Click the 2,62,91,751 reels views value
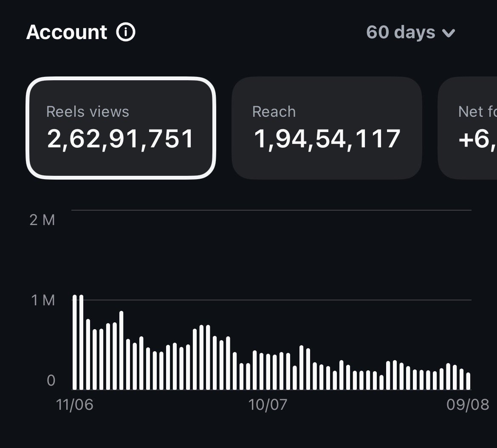497x448 pixels. pyautogui.click(x=120, y=139)
